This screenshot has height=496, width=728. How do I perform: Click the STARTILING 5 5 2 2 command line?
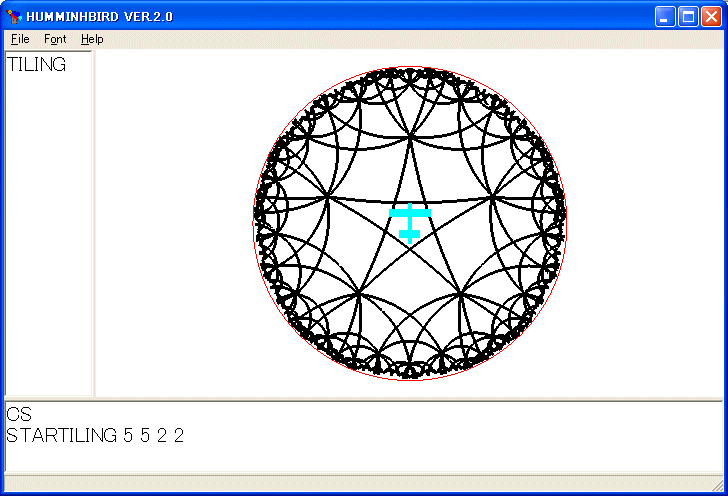coord(95,436)
